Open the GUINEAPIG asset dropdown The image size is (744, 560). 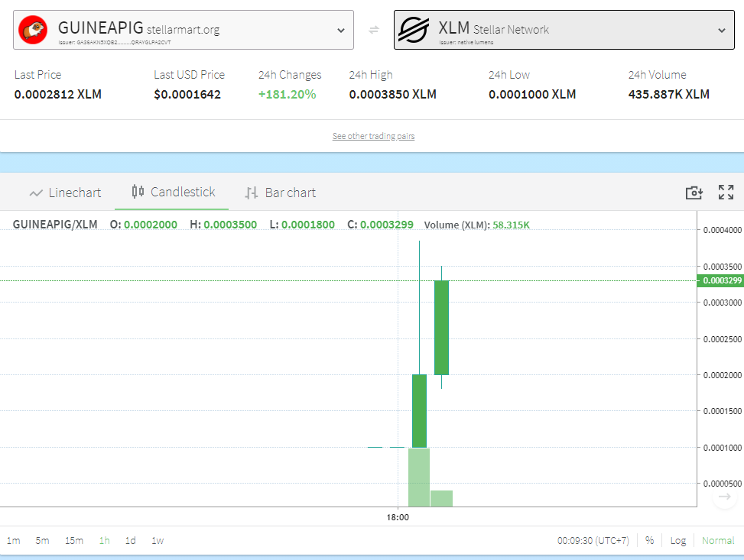[184, 30]
